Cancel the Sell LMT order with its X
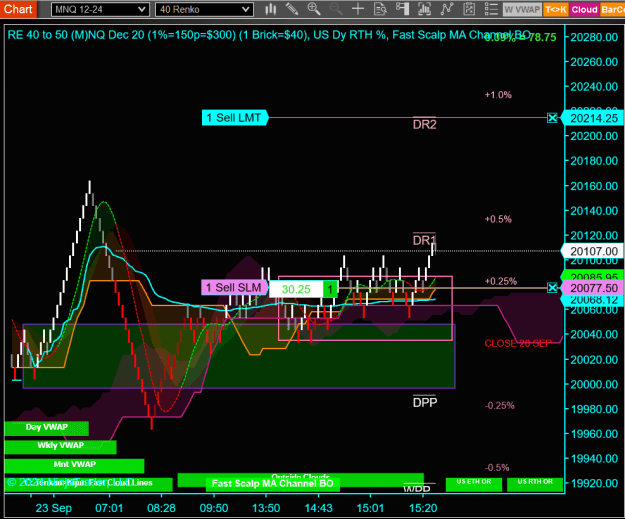 click(552, 118)
